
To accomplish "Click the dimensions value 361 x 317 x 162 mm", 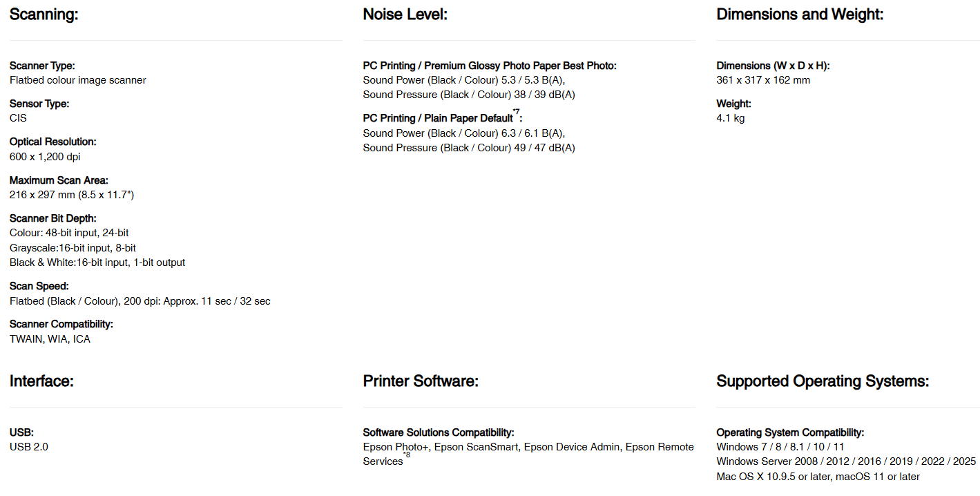I will coord(763,80).
